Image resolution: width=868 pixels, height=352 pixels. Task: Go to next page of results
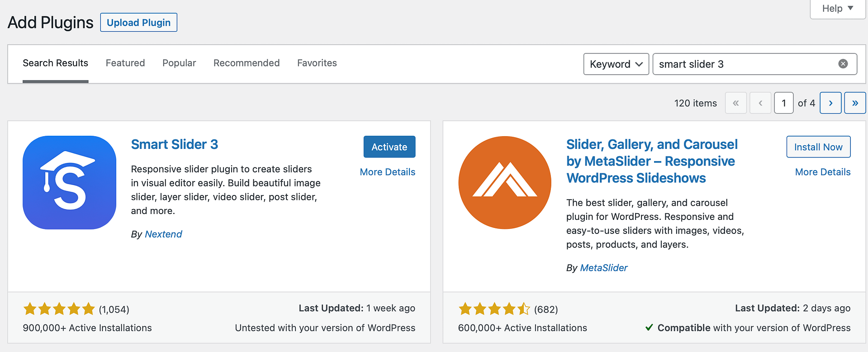tap(830, 103)
